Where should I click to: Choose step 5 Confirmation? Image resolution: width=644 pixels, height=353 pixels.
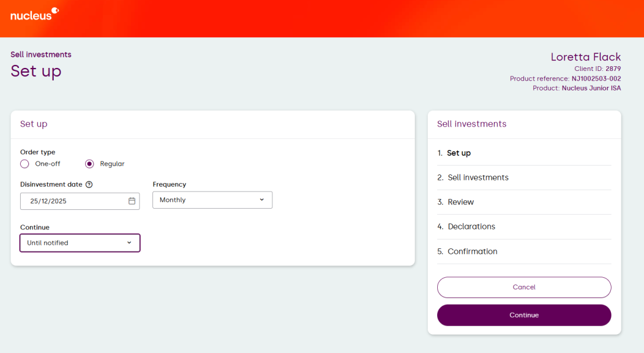472,251
